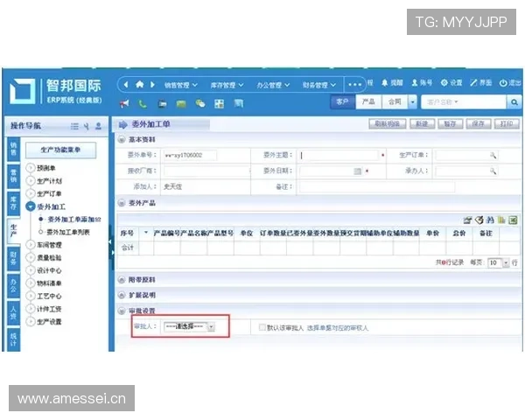Image resolution: width=525 pixels, height=420 pixels.
Task: Click the 界面 interface option
Action: (x=480, y=83)
